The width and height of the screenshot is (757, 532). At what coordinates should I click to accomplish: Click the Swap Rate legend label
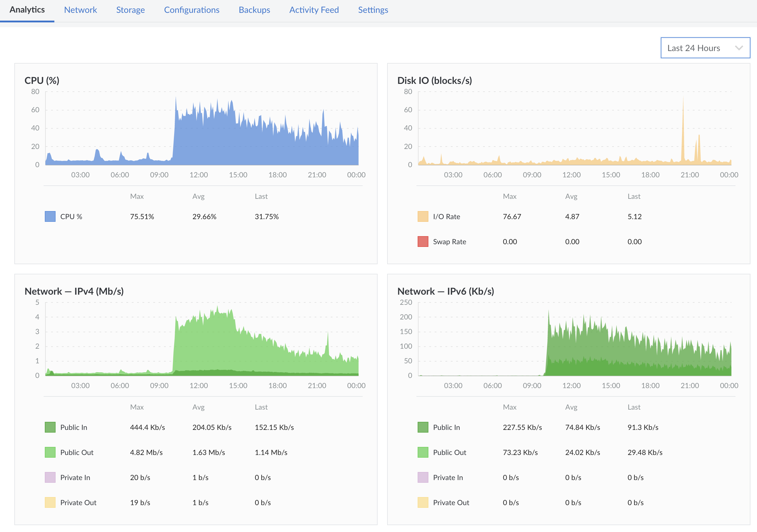click(x=449, y=242)
